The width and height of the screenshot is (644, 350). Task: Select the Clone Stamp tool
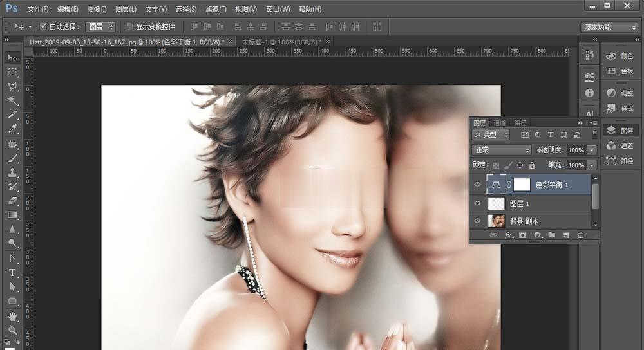pos(12,172)
